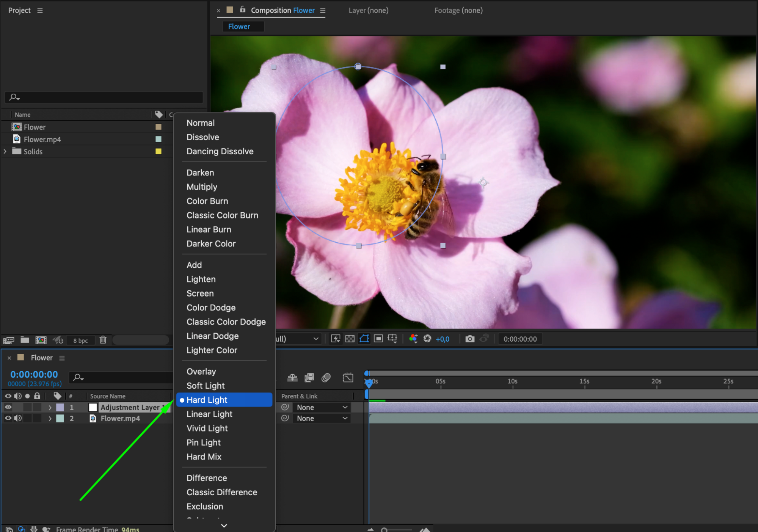Screen dimensions: 758x532
Task: Toggle transparency grid in the viewer
Action: coord(350,339)
